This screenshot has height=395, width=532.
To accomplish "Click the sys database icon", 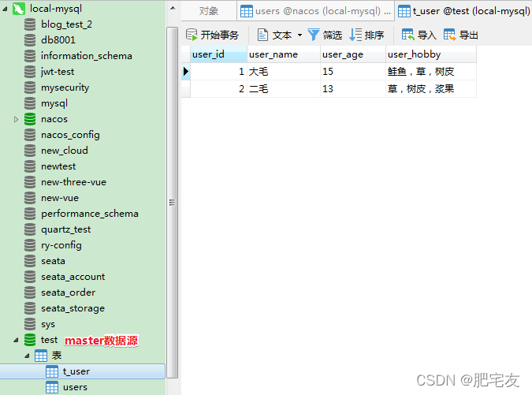I will point(30,324).
